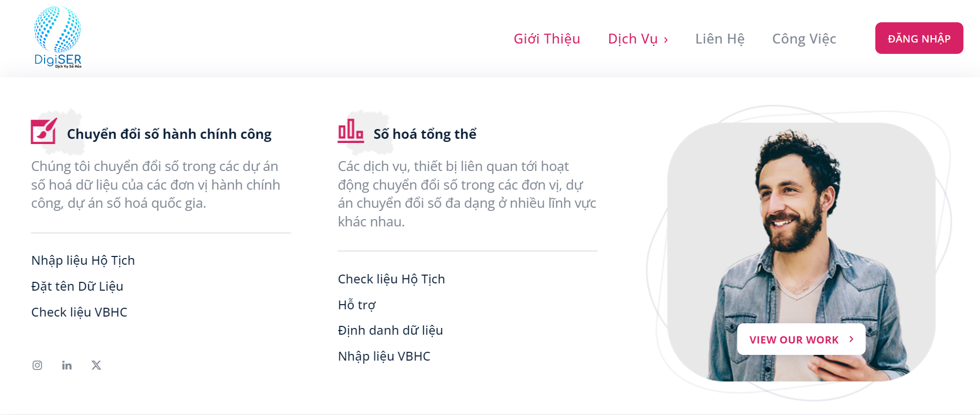Open the X (Twitter) social icon

coord(96,365)
